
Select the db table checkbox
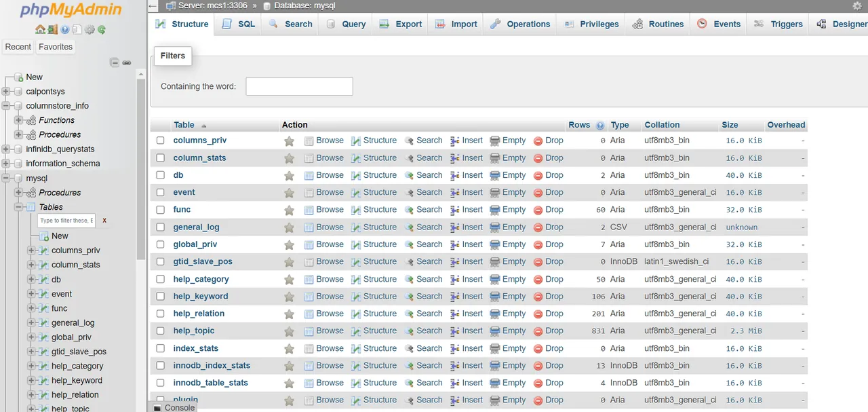161,175
